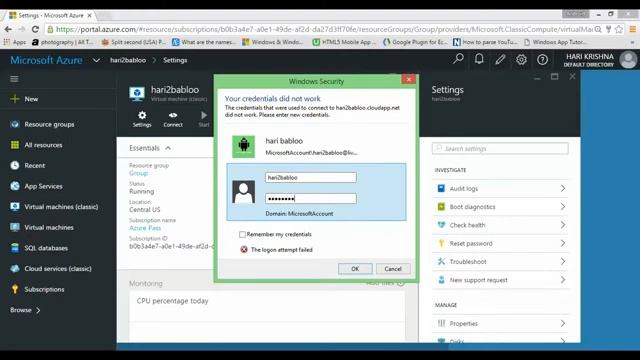Click the New plus item
This screenshot has height=360, width=640.
point(24,99)
